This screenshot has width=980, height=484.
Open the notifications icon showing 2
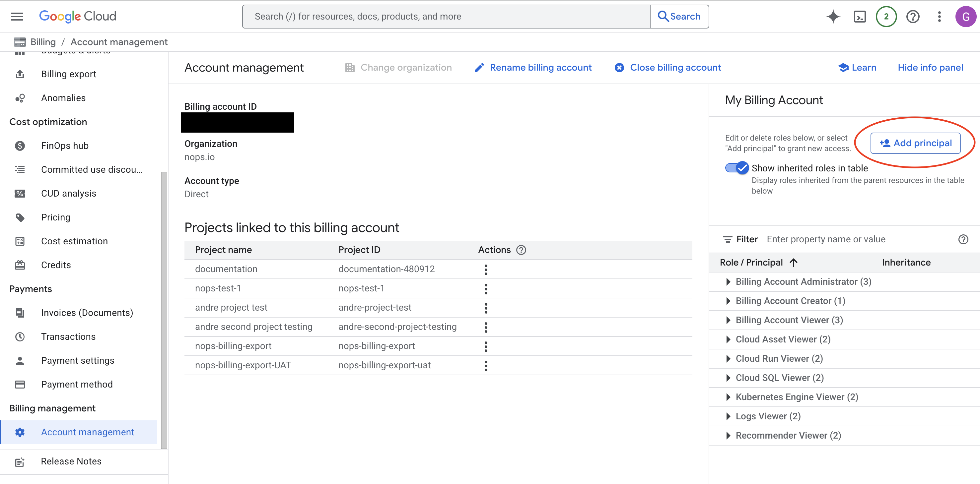(886, 16)
